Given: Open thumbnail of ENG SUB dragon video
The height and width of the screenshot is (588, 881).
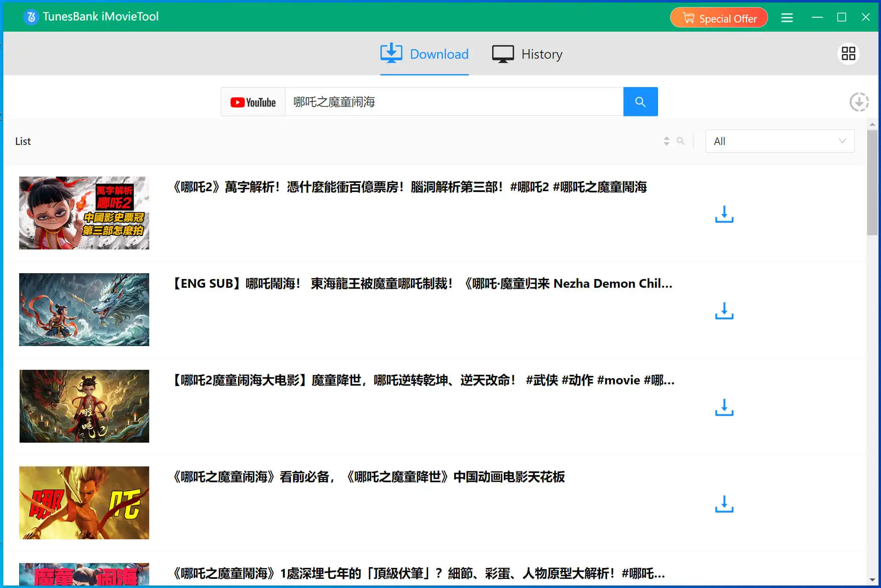Looking at the screenshot, I should point(84,309).
